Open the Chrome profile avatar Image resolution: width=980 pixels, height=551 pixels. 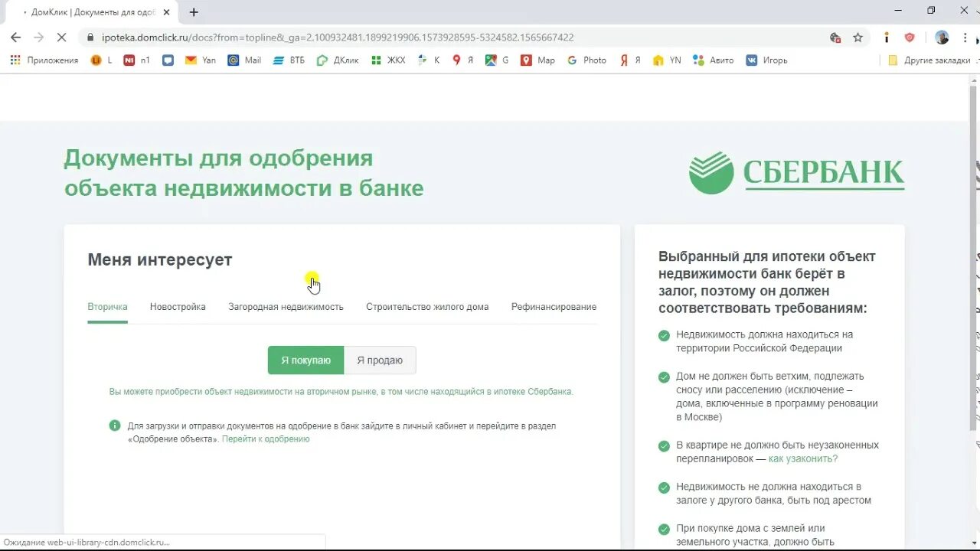pos(942,37)
